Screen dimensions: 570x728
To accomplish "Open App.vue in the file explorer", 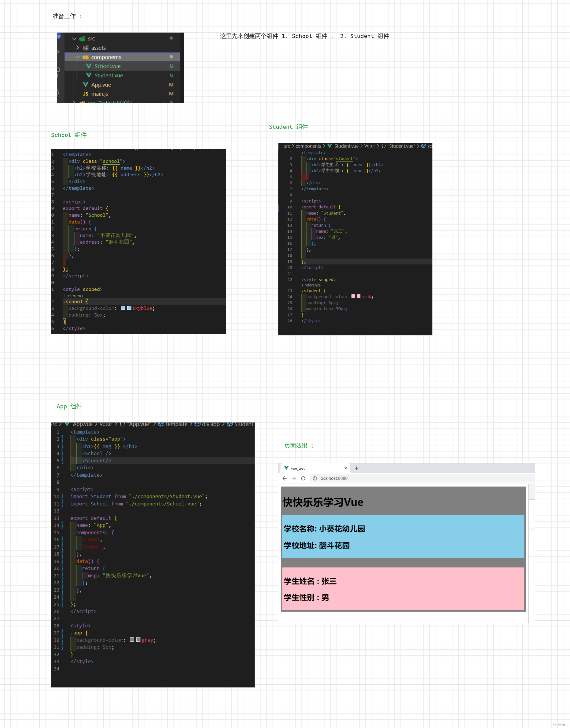I will click(101, 85).
